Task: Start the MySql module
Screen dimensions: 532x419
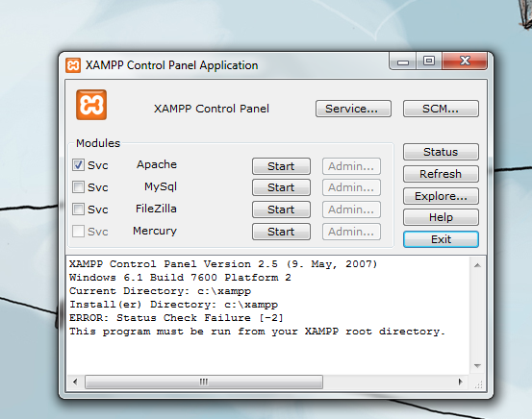Action: tap(281, 187)
